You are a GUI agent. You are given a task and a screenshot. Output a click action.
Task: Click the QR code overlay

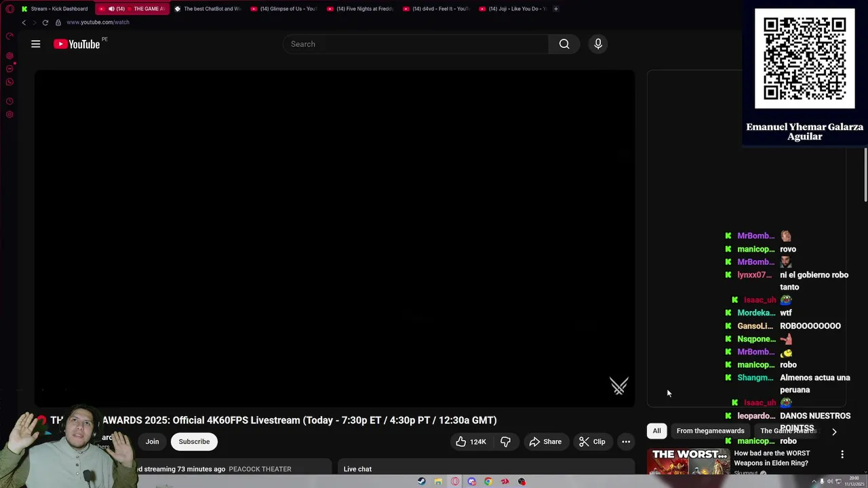point(805,58)
